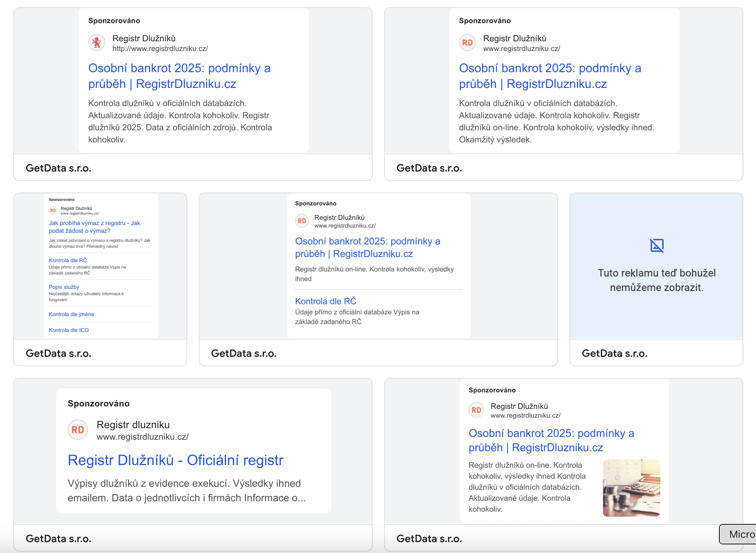This screenshot has width=756, height=553.
Task: Click the RD logo in top-right ad card
Action: click(467, 43)
